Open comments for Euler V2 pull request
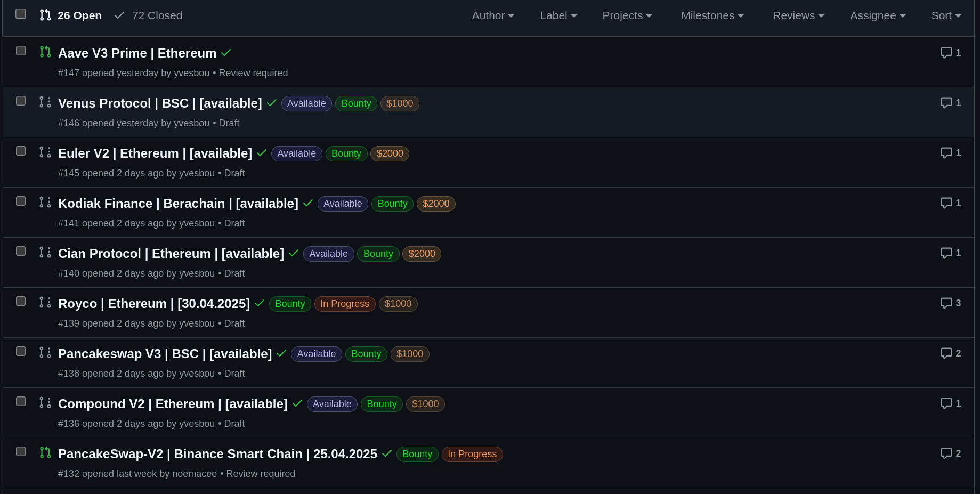Image resolution: width=980 pixels, height=494 pixels. coord(951,153)
